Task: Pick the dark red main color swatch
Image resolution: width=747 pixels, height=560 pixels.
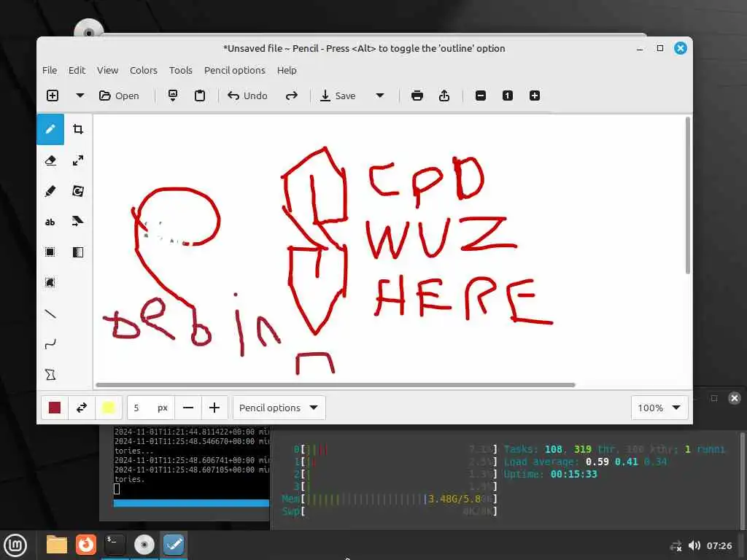Action: click(55, 408)
